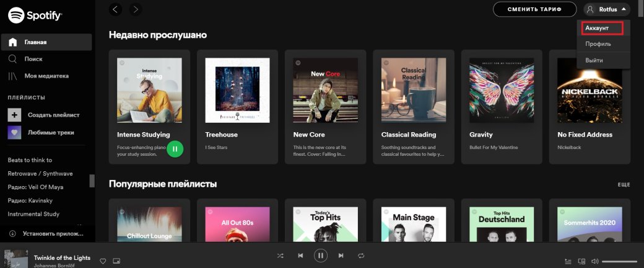
Task: Click the Nickelback artist link
Action: click(x=569, y=148)
